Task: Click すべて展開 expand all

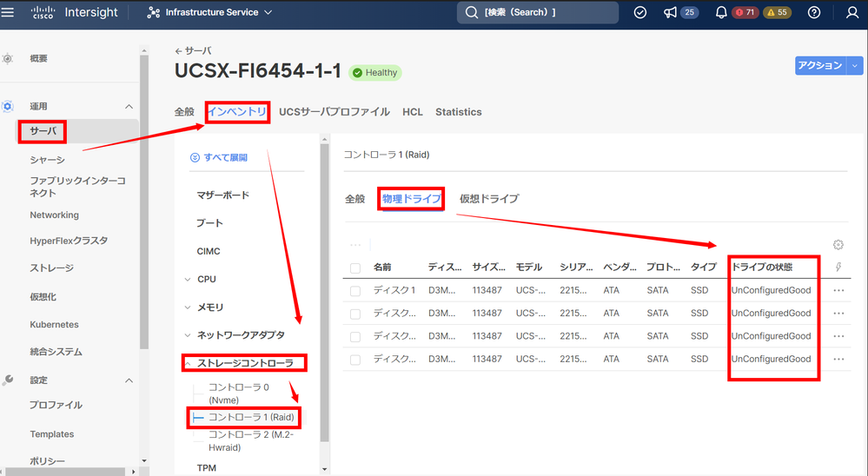Action: pyautogui.click(x=219, y=158)
